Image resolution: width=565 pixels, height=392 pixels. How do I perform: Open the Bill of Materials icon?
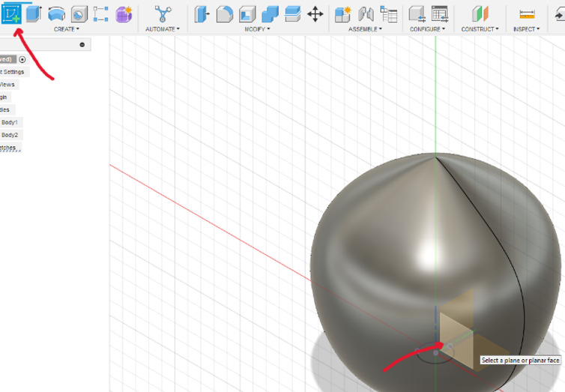pos(389,14)
